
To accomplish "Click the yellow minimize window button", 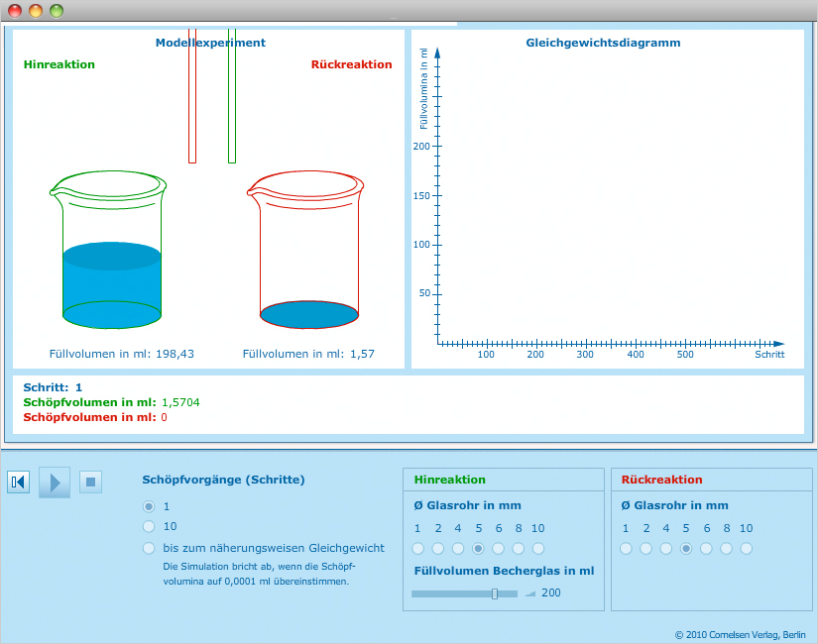I will [36, 11].
